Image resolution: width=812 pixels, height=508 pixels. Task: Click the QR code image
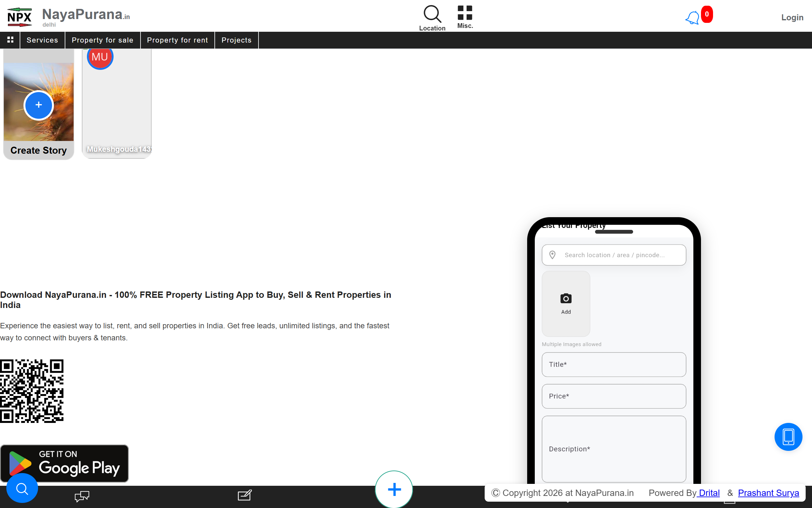[x=32, y=391]
